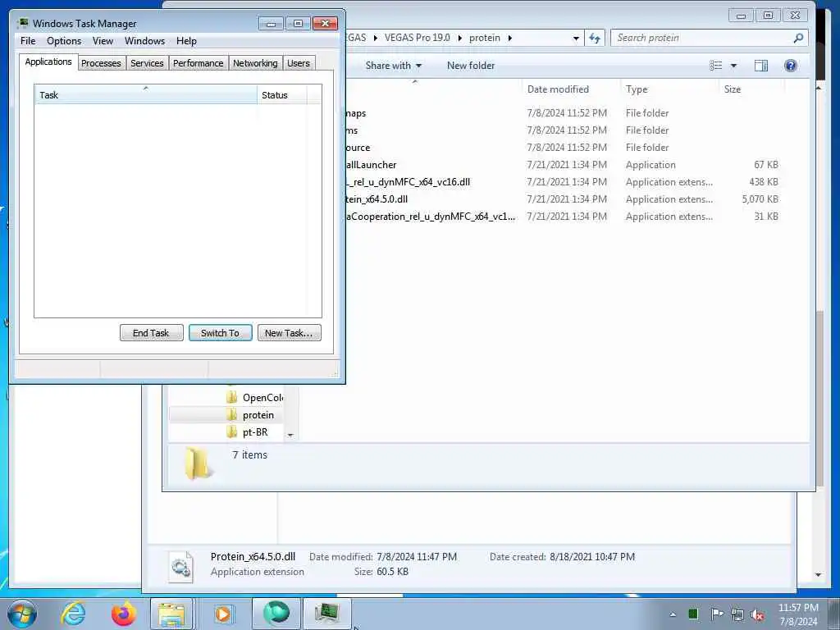This screenshot has height=630, width=840.
Task: Open the address bar history dropdown arrow
Action: pyautogui.click(x=576, y=38)
